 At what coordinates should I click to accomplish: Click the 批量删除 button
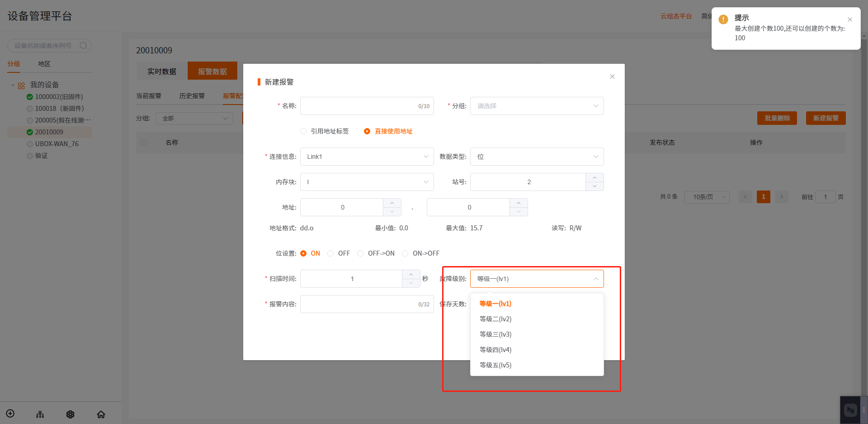tap(777, 118)
